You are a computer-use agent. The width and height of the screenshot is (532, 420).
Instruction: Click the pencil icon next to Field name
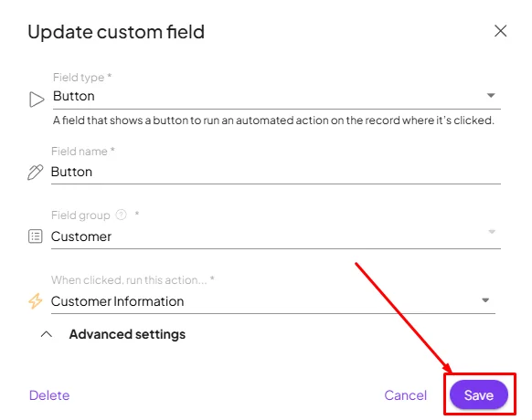36,173
